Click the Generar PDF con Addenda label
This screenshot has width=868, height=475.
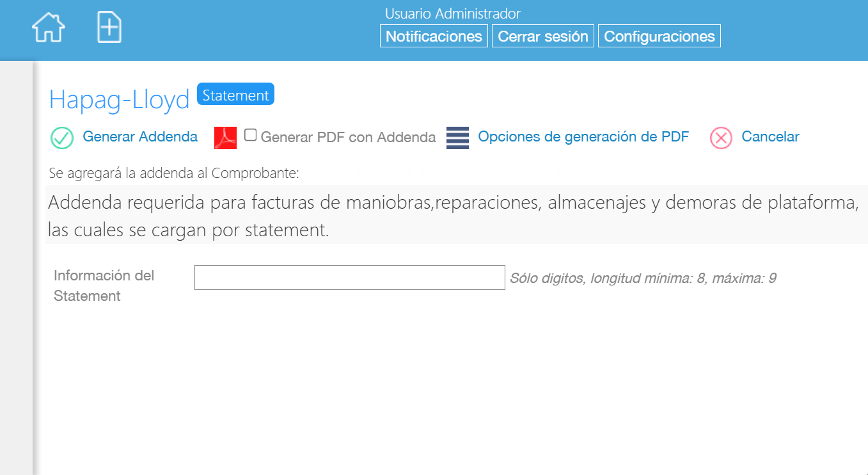[348, 137]
